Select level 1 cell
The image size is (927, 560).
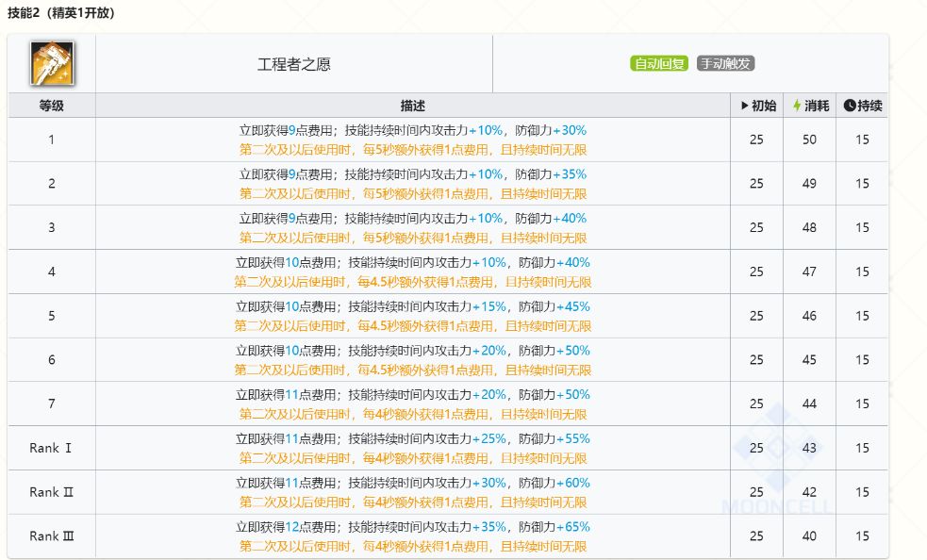52,140
